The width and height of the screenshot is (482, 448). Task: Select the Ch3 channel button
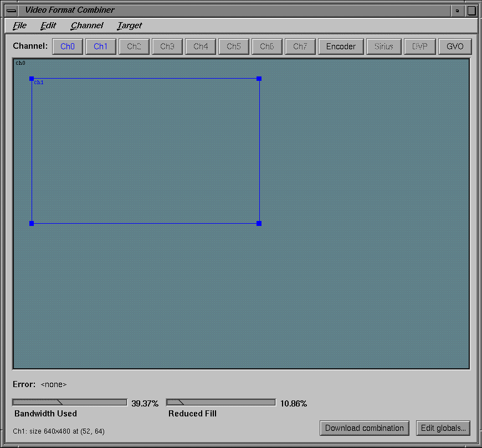167,47
